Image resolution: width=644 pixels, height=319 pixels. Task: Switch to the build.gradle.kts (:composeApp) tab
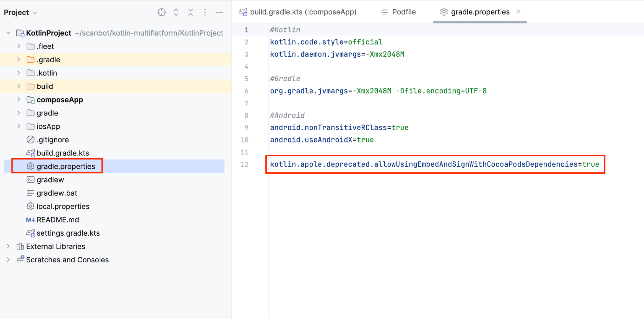pos(303,12)
